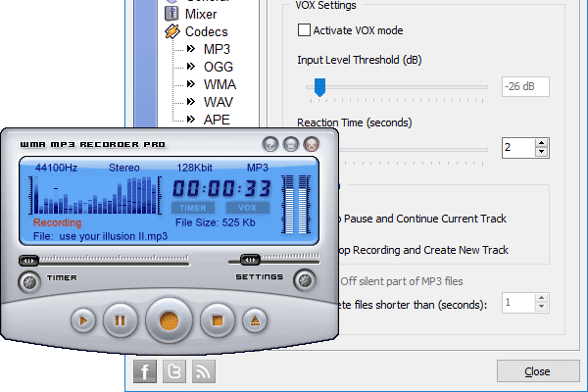
Task: Select Mixer in settings tree
Action: coord(201,15)
